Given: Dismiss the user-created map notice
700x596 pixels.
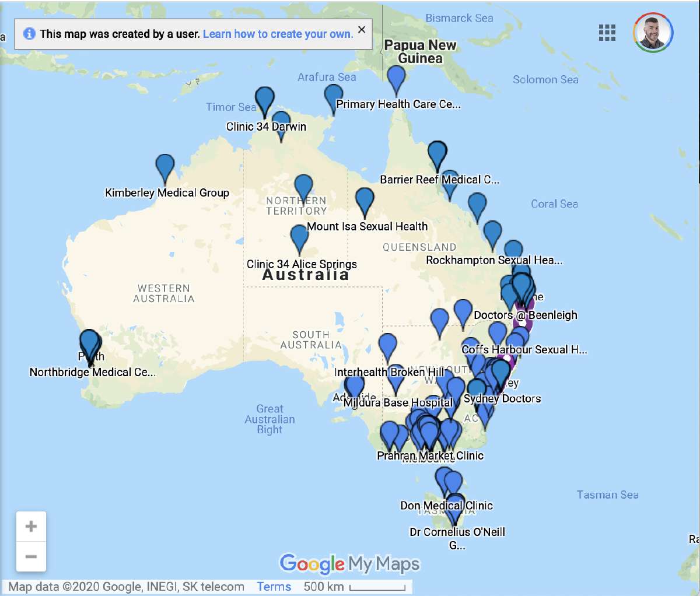Looking at the screenshot, I should click(x=360, y=29).
